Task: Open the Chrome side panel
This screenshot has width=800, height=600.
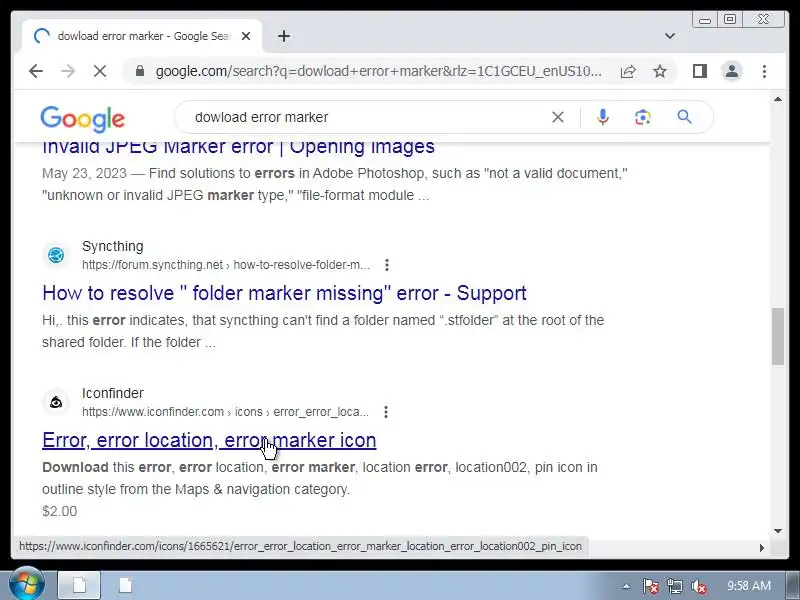Action: coord(700,71)
